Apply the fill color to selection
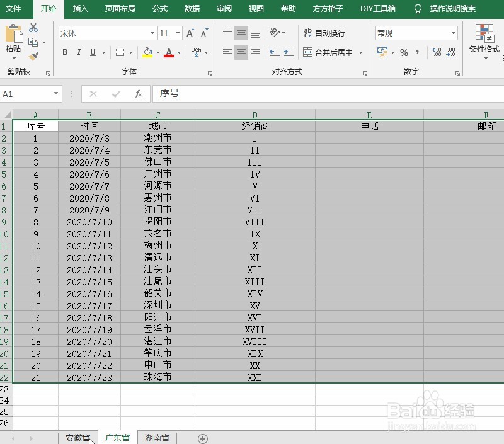This screenshot has height=444, width=504. click(x=147, y=52)
